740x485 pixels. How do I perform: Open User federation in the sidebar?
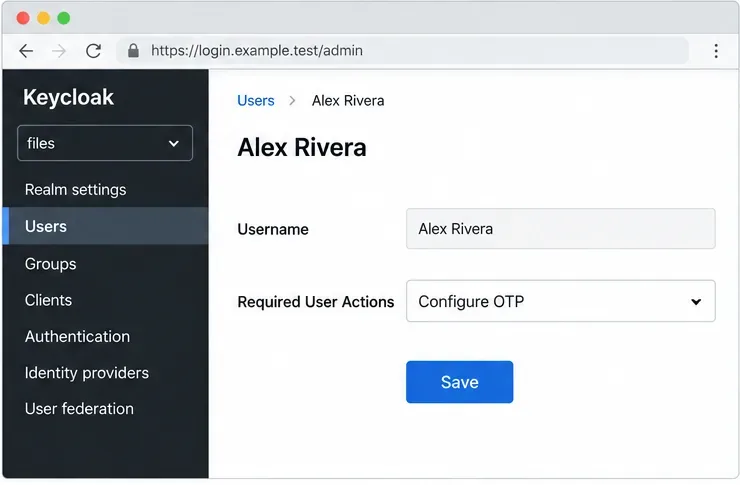point(106,409)
